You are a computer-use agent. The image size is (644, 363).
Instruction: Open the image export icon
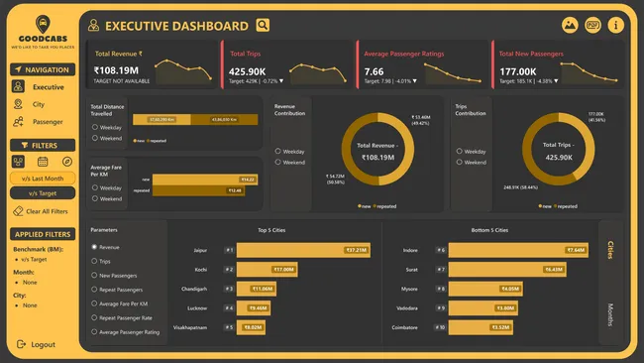click(x=570, y=25)
